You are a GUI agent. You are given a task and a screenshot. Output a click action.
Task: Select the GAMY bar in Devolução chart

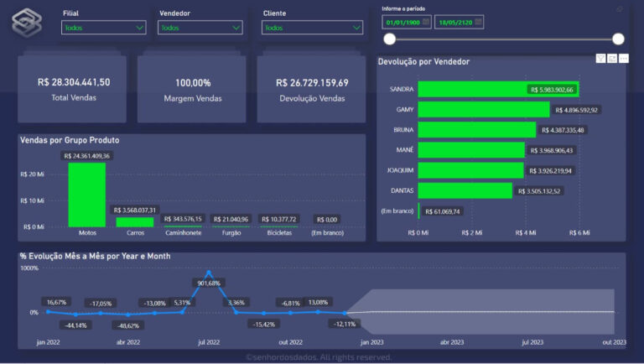pos(484,109)
